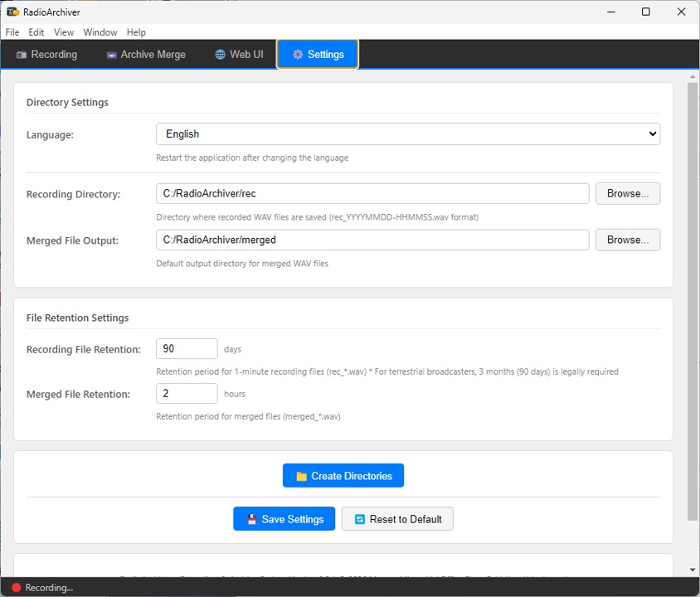Open the Recording tab

point(47,55)
